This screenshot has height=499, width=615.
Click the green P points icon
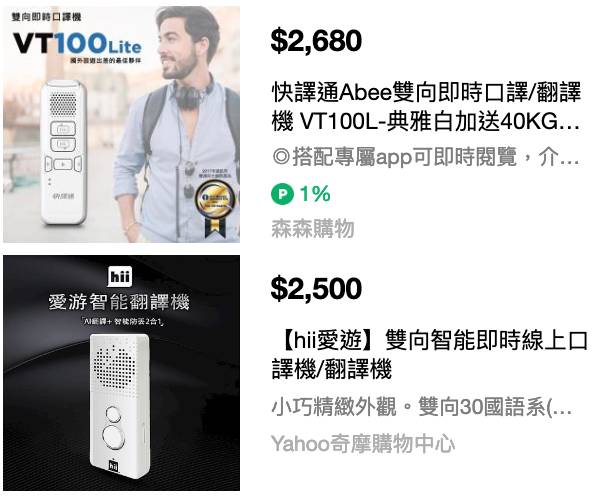click(282, 194)
